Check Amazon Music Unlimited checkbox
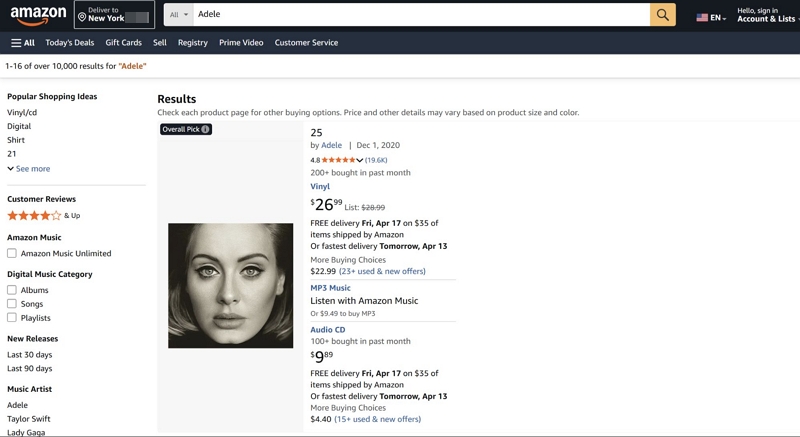This screenshot has height=437, width=800. [x=12, y=253]
